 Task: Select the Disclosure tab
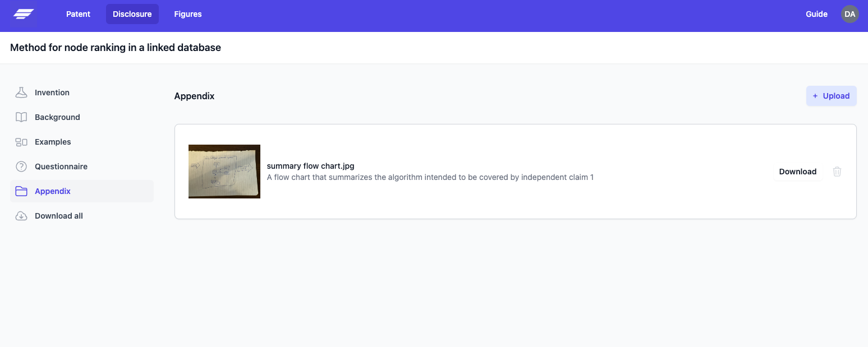point(132,13)
